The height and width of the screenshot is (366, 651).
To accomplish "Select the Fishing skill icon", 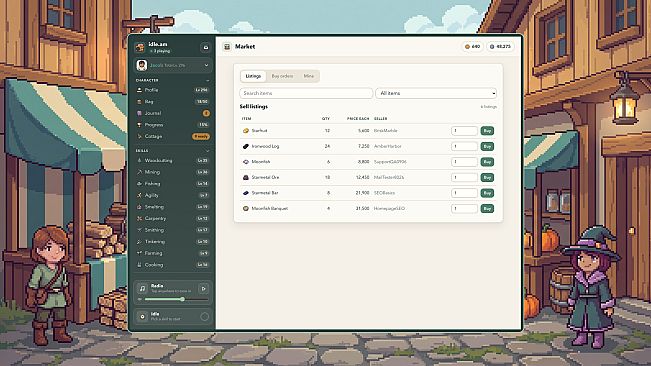I will coord(140,183).
